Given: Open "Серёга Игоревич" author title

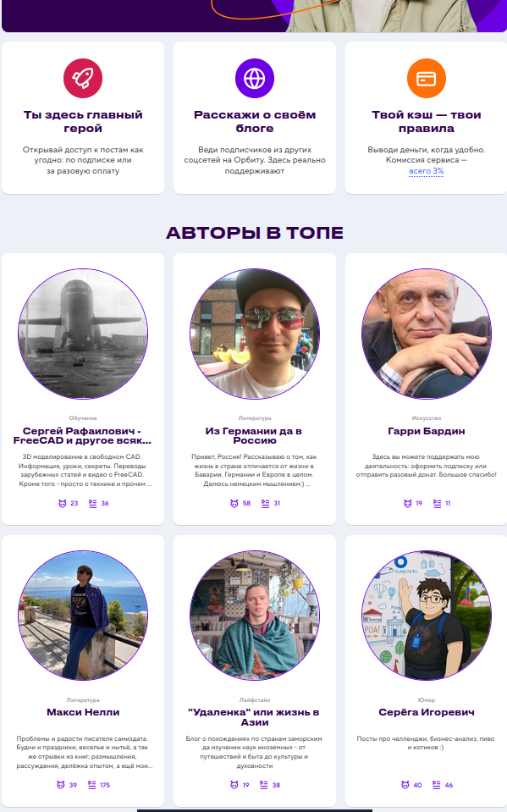Looking at the screenshot, I should (427, 713).
